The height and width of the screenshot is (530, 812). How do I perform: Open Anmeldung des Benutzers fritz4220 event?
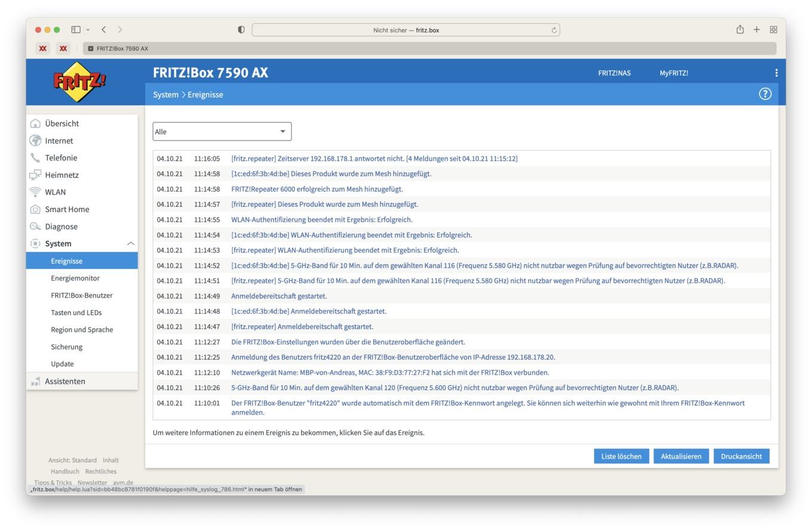click(393, 357)
